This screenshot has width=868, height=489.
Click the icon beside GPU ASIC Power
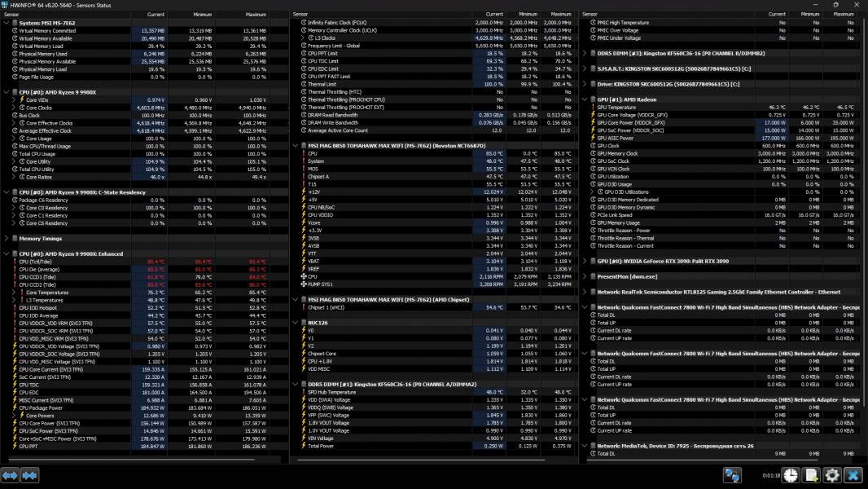pos(593,138)
